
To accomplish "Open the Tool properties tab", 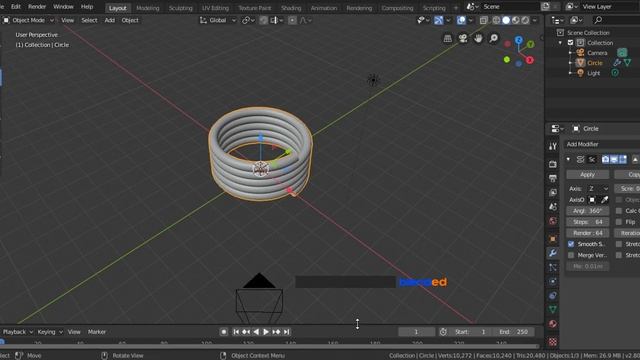I will 553,147.
